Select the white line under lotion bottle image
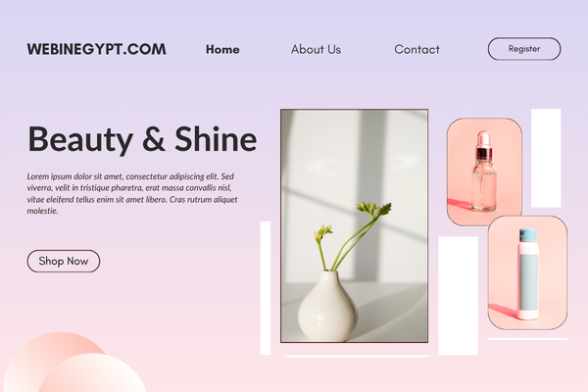Screen dimensions: 588x392 [x=527, y=339]
